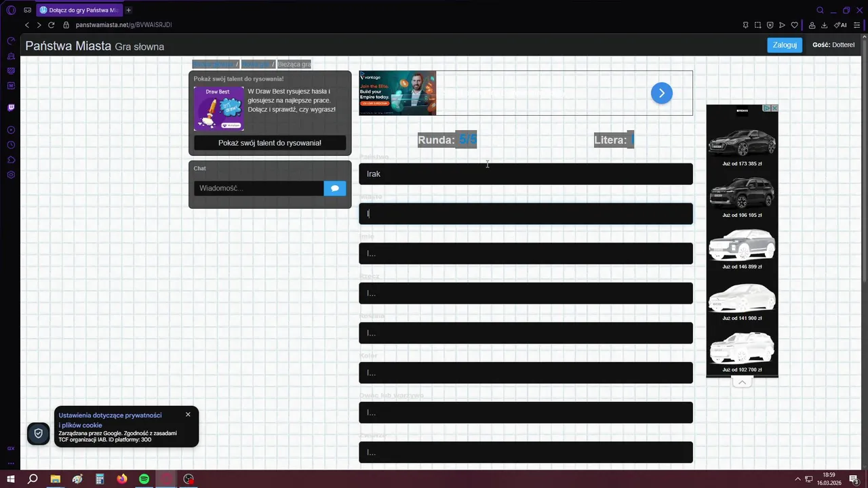Bookmark page with the heart icon
Image resolution: width=868 pixels, height=488 pixels.
[x=794, y=25]
